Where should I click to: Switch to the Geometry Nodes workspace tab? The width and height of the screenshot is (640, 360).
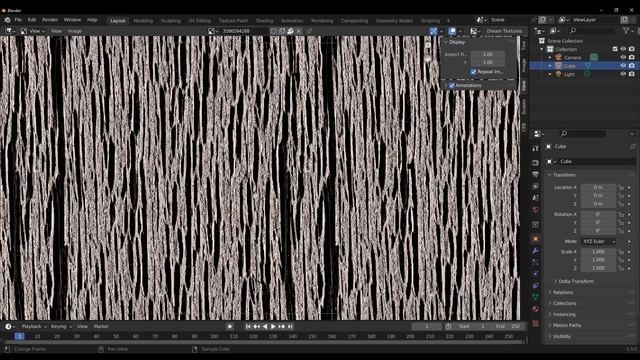tap(394, 20)
